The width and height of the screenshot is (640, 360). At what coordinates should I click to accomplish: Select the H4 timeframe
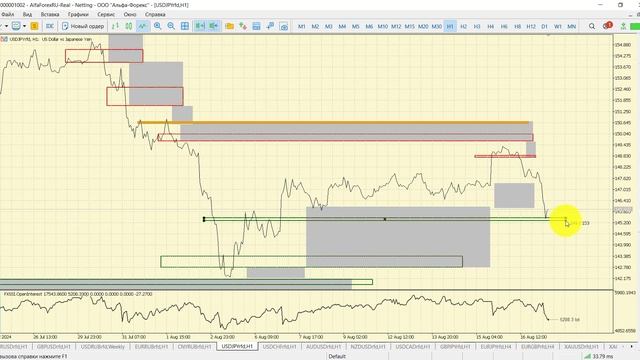(x=491, y=26)
